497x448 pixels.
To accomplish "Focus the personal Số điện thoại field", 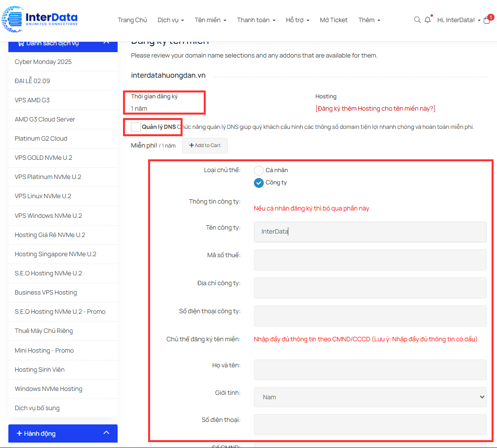I will pyautogui.click(x=370, y=424).
